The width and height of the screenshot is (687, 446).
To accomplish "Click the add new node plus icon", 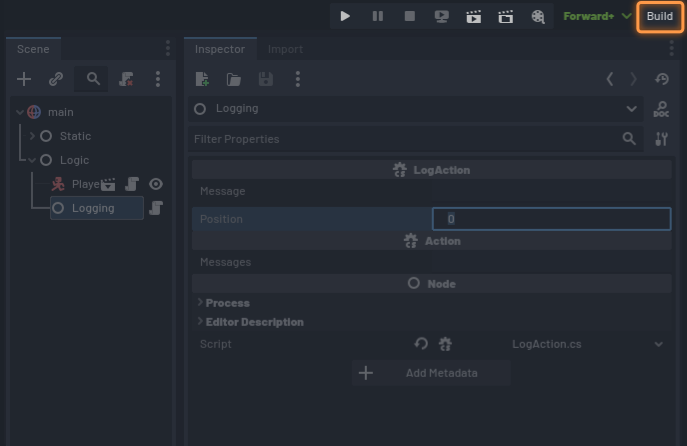I will tap(24, 79).
